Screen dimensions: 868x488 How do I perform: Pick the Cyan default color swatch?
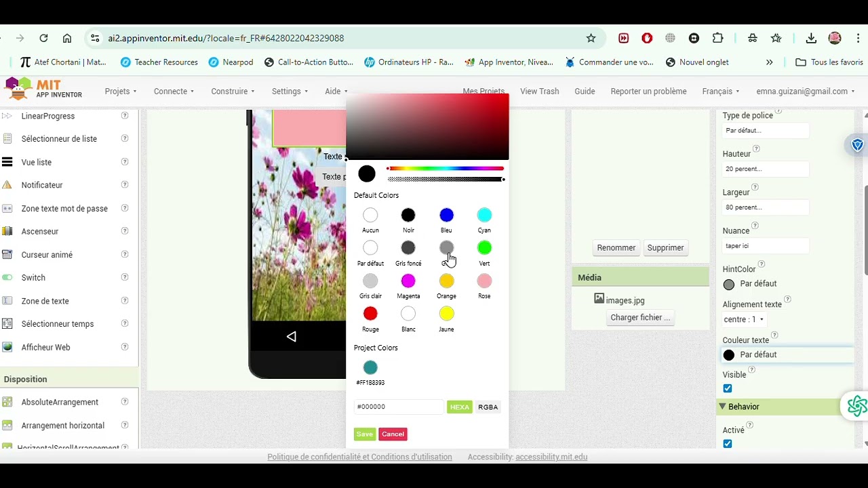tap(484, 216)
